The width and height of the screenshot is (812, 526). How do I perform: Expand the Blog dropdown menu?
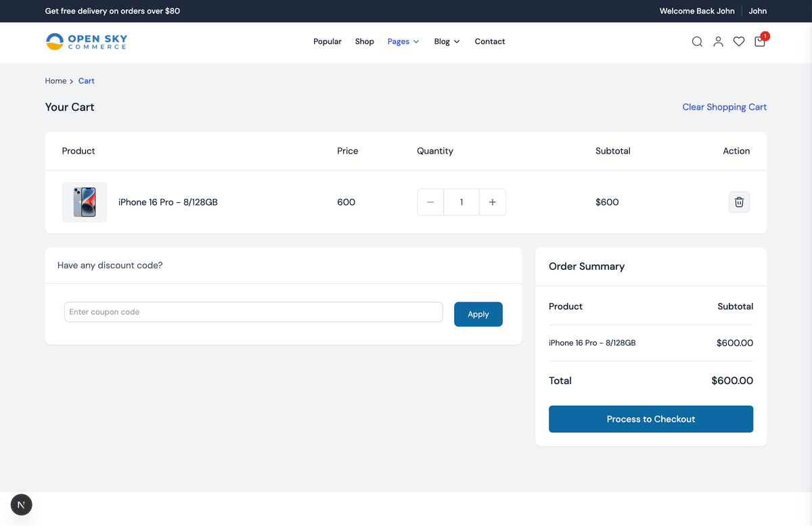point(447,42)
